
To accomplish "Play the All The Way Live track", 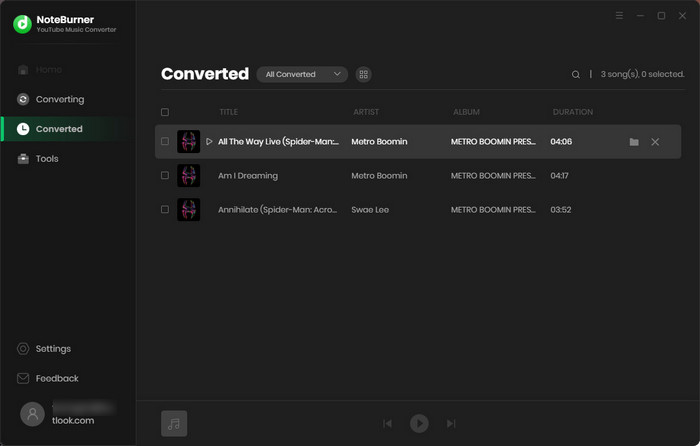I will (x=209, y=142).
